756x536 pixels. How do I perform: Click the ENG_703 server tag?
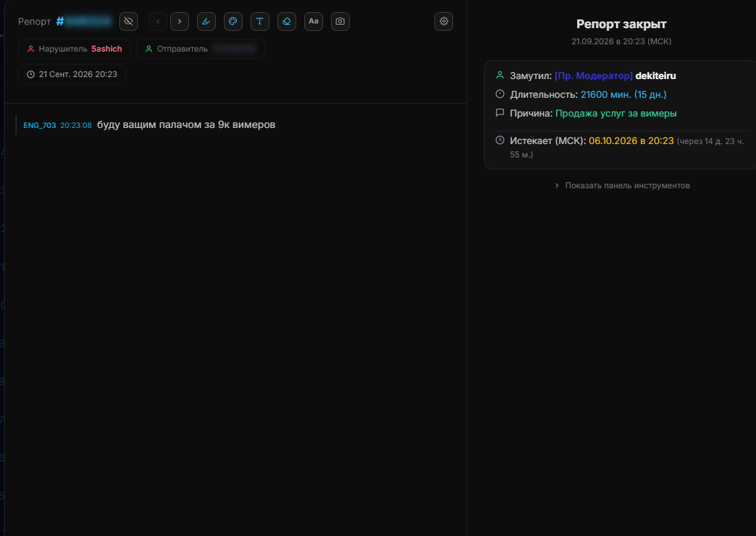click(x=40, y=125)
